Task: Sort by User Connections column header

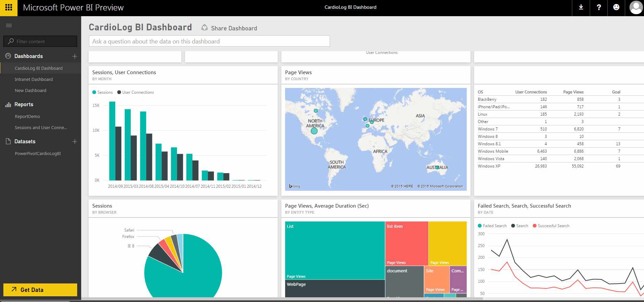Action: coord(531,92)
